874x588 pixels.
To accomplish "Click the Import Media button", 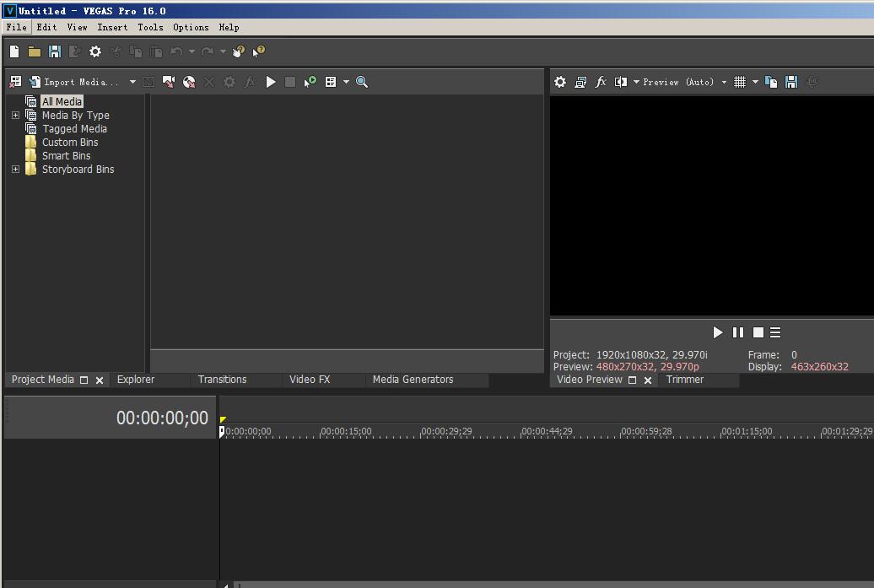I will (x=75, y=82).
